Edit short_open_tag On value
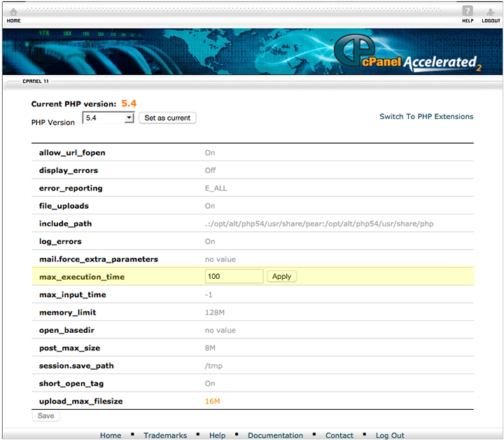 coord(210,383)
